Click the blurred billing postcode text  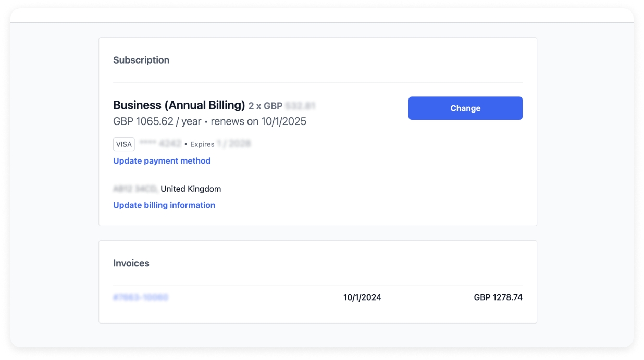(135, 189)
